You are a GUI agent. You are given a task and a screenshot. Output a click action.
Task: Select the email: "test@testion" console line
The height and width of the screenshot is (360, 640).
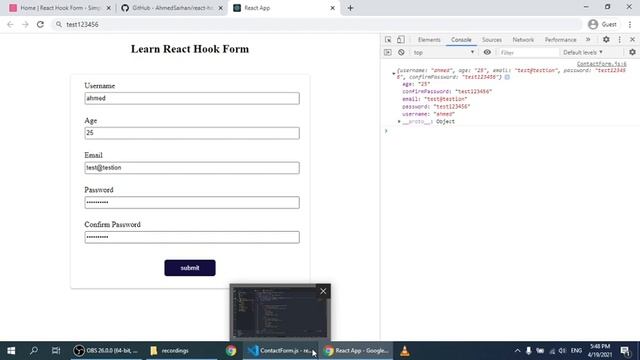[x=435, y=99]
